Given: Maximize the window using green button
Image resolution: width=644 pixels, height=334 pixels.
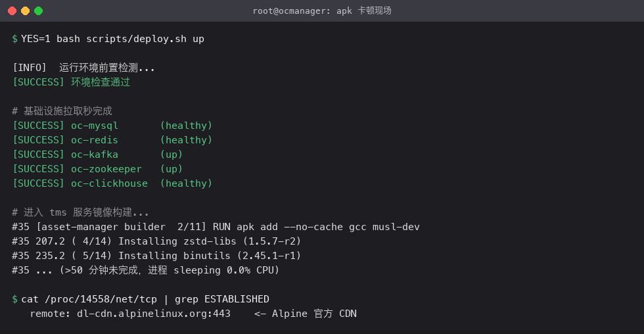Looking at the screenshot, I should [39, 11].
